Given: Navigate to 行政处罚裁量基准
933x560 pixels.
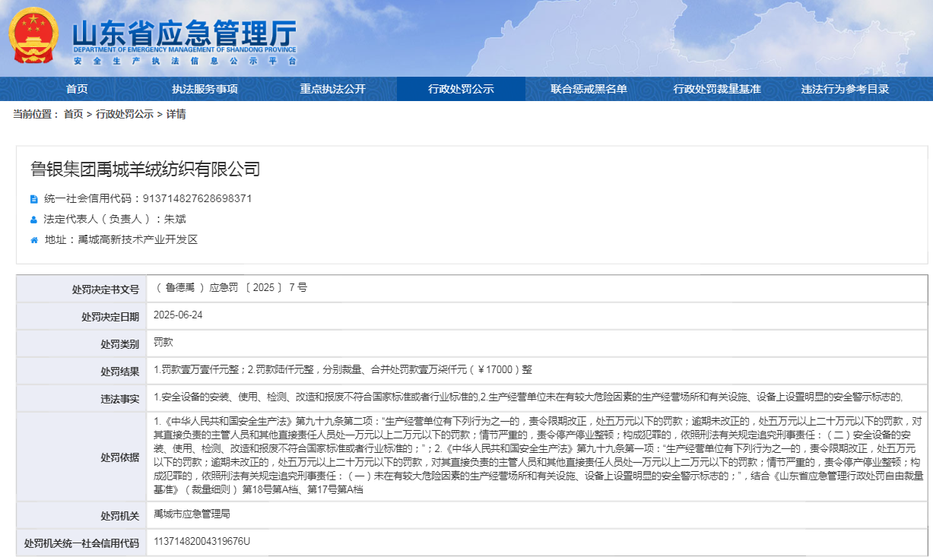Looking at the screenshot, I should [x=716, y=89].
